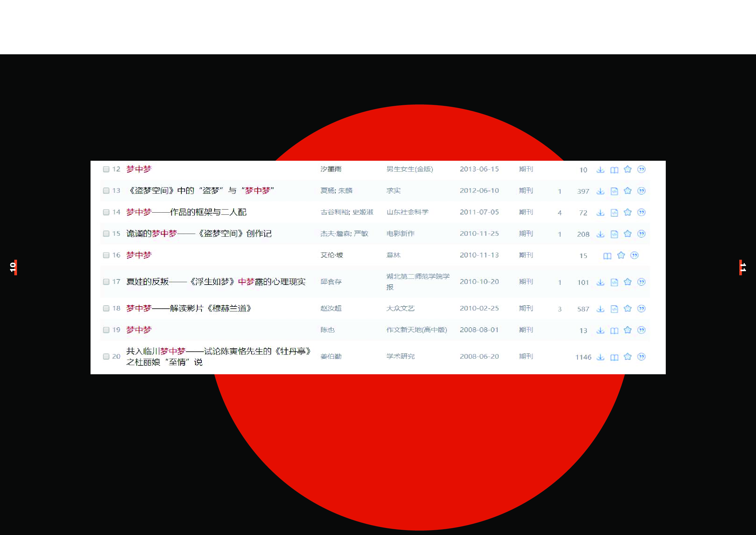Viewport: 756px width, 535px height.
Task: Star entry 16 梦中梦 as favorite
Action: point(621,255)
